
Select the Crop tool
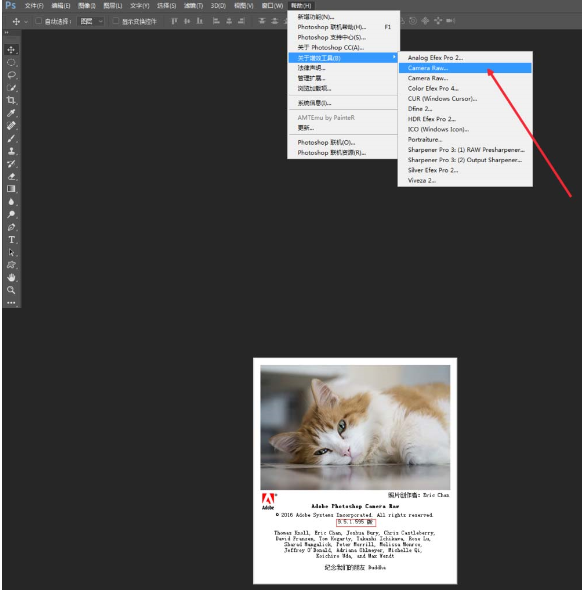tap(11, 100)
